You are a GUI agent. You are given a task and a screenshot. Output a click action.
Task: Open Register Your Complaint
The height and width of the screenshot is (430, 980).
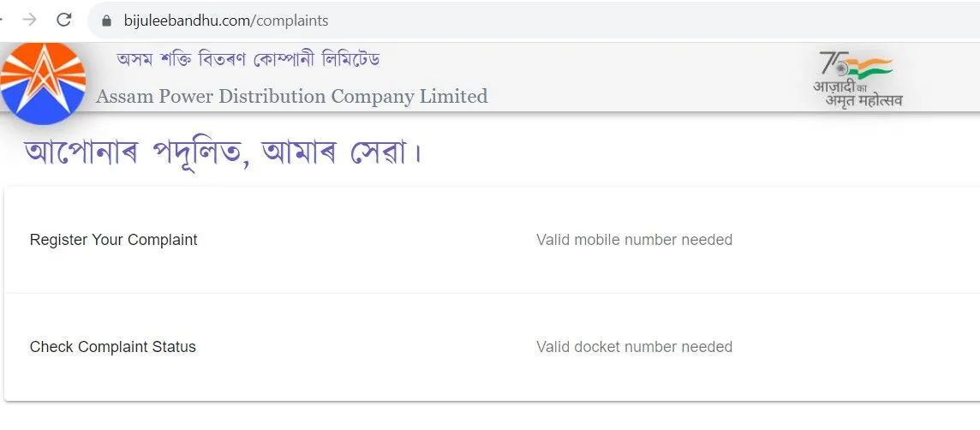point(113,240)
